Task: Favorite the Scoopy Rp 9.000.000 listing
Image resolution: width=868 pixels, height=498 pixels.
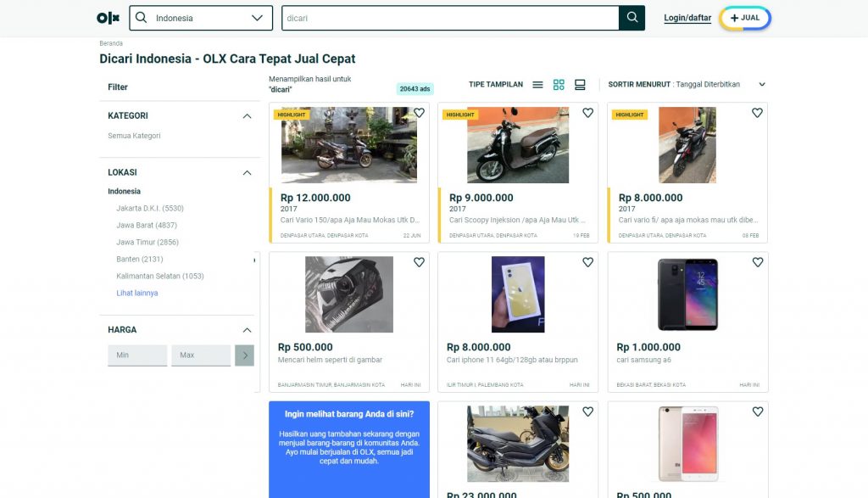Action: point(587,113)
